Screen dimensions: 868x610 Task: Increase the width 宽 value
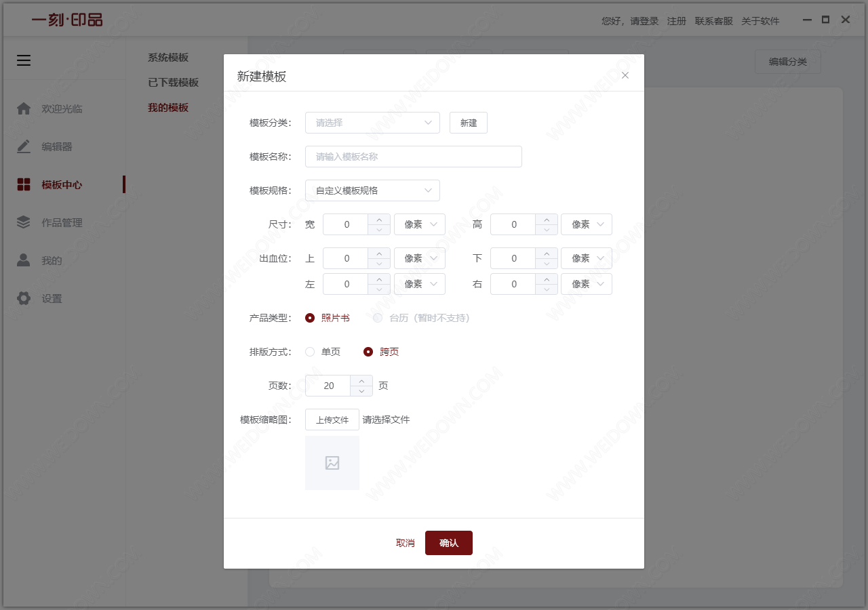[x=379, y=219]
